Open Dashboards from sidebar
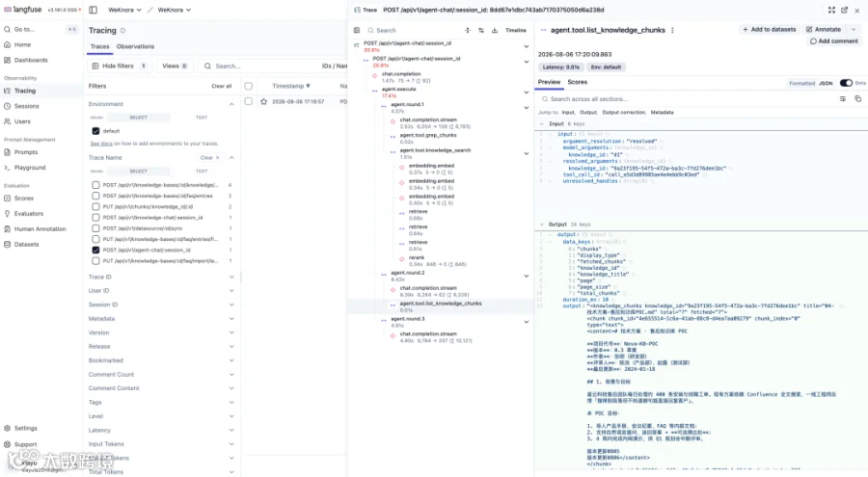Screen dimensions: 868x477 pos(31,60)
